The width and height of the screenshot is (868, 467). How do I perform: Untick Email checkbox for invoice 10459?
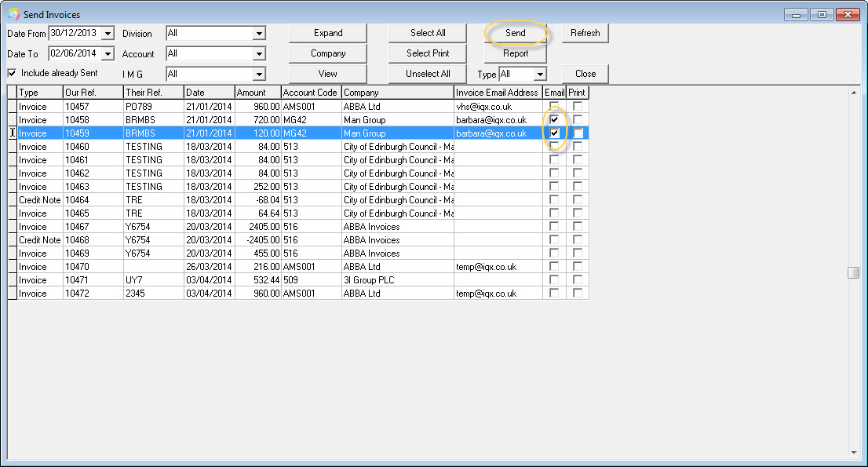554,133
